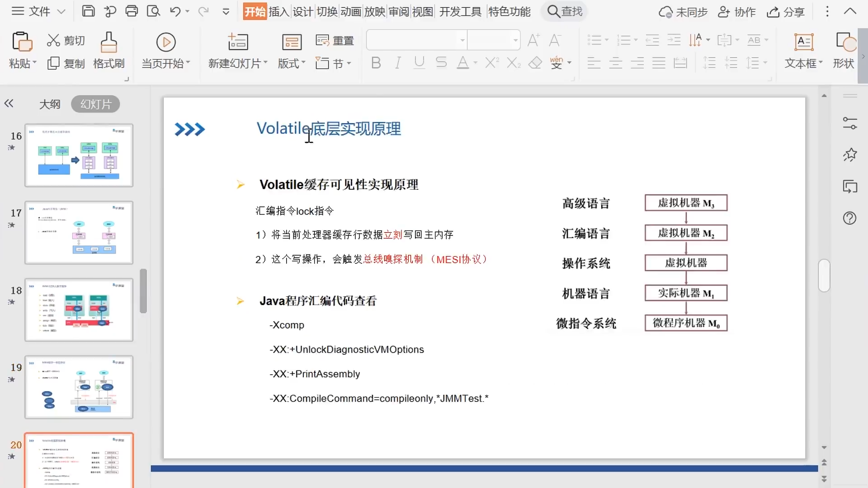Image resolution: width=868 pixels, height=488 pixels.
Task: Click the Share (分享) button
Action: pos(786,12)
